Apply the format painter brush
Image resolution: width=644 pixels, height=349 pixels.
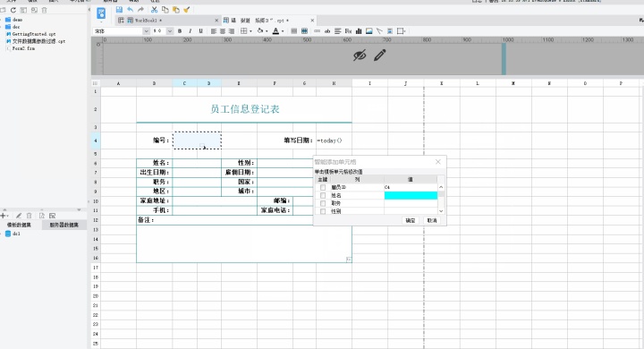point(186,10)
